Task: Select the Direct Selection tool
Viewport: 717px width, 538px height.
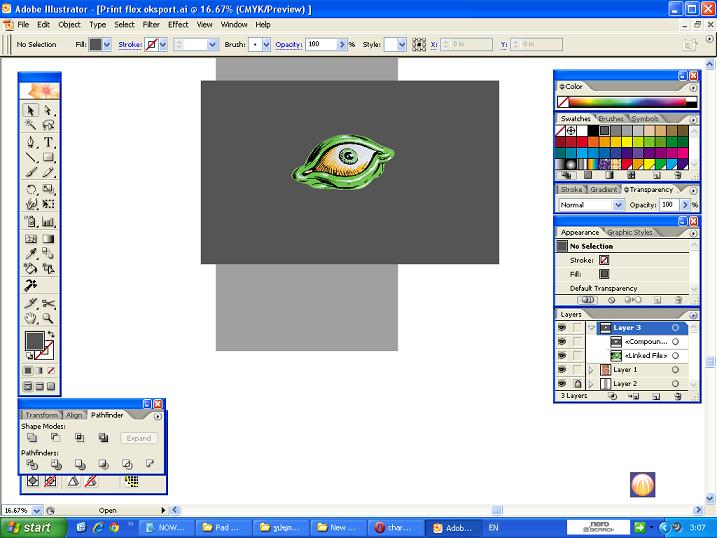Action: (x=48, y=111)
